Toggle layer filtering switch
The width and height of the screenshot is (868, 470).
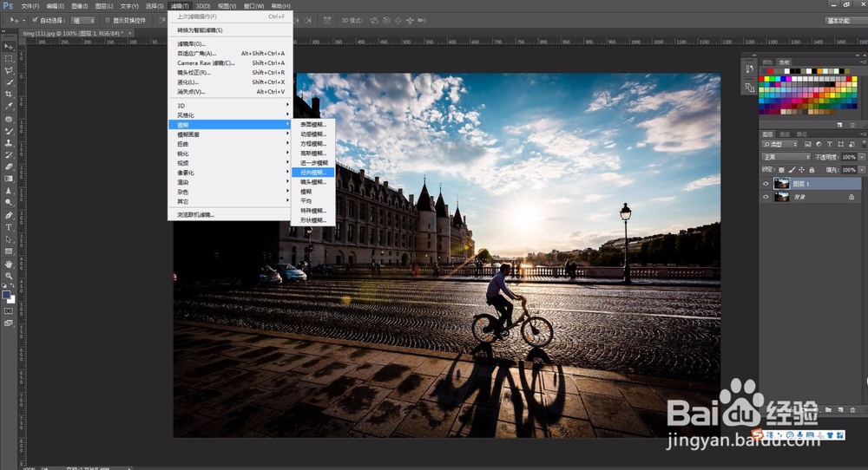click(863, 144)
